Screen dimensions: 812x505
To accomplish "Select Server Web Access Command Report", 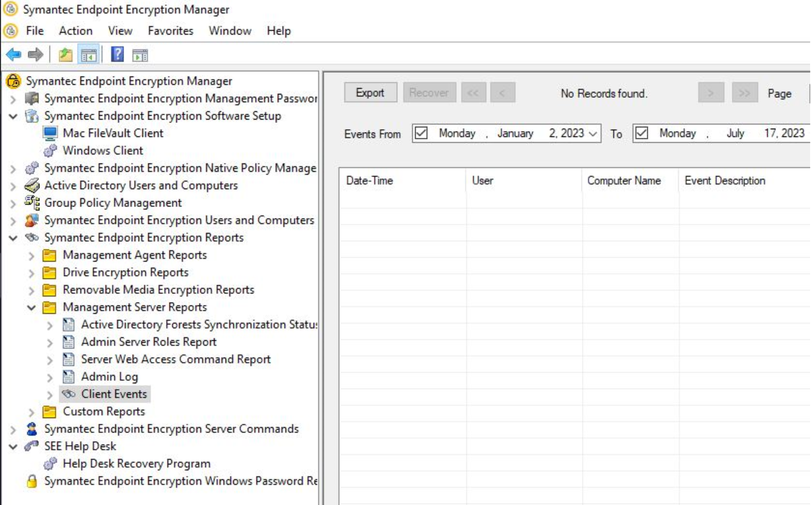I will (x=176, y=359).
